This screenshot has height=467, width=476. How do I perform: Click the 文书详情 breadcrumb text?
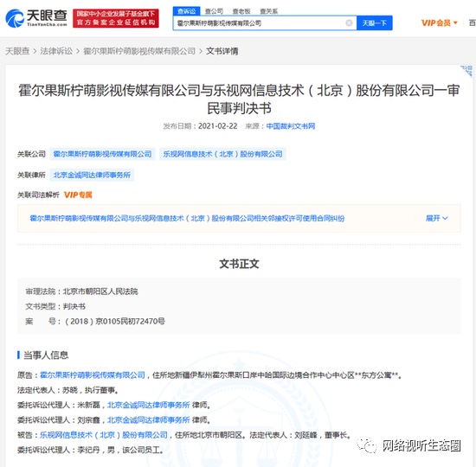[x=222, y=51]
